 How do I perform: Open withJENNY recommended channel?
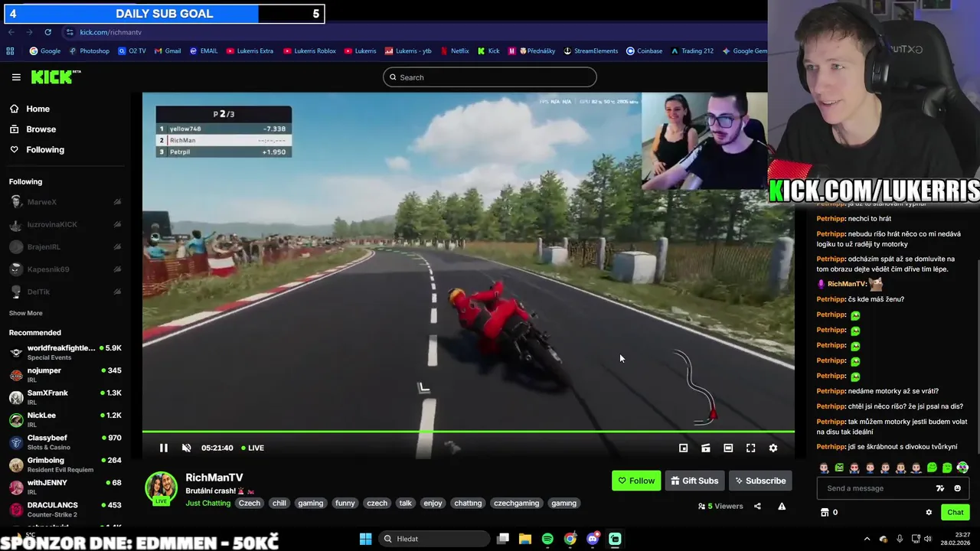coord(65,487)
